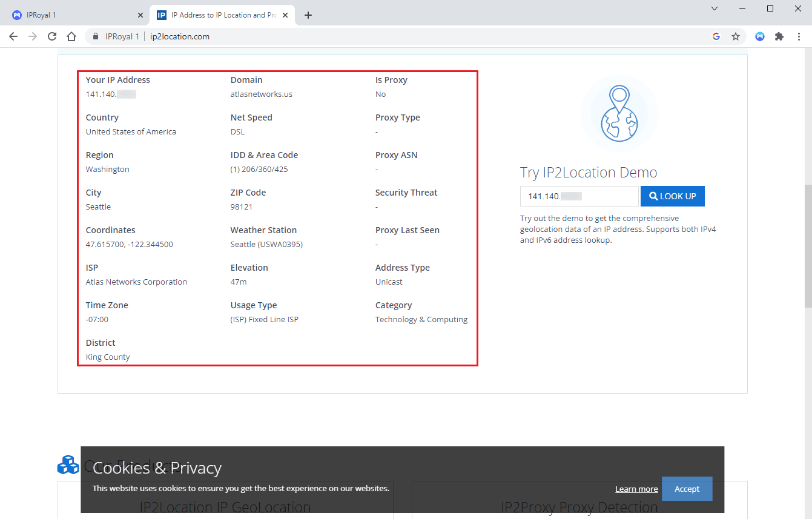Click the Net Speed value DSL
This screenshot has height=519, width=812.
pos(238,132)
